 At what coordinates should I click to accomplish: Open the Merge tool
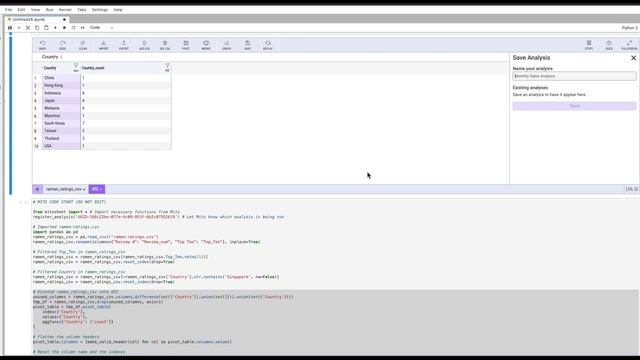[x=206, y=45]
